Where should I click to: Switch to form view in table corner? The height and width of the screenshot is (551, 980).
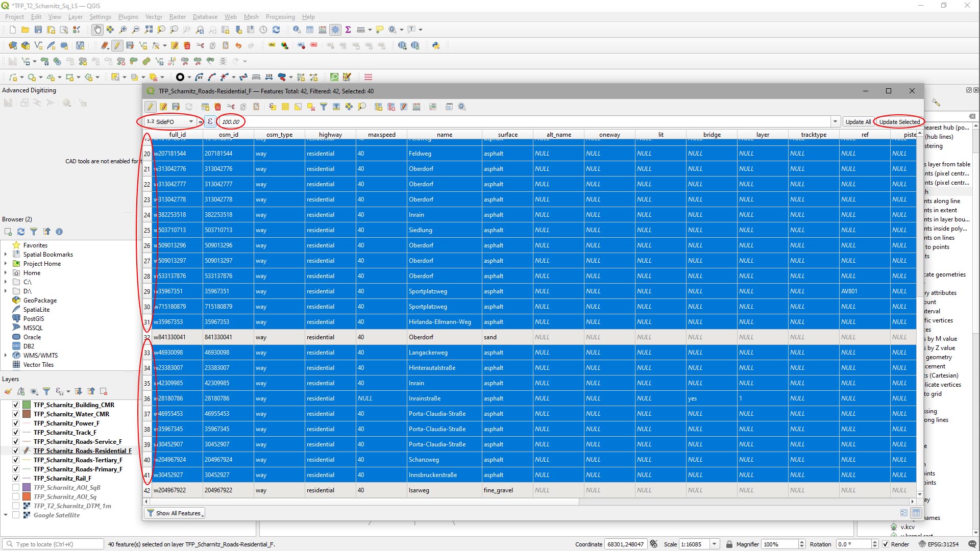click(904, 513)
